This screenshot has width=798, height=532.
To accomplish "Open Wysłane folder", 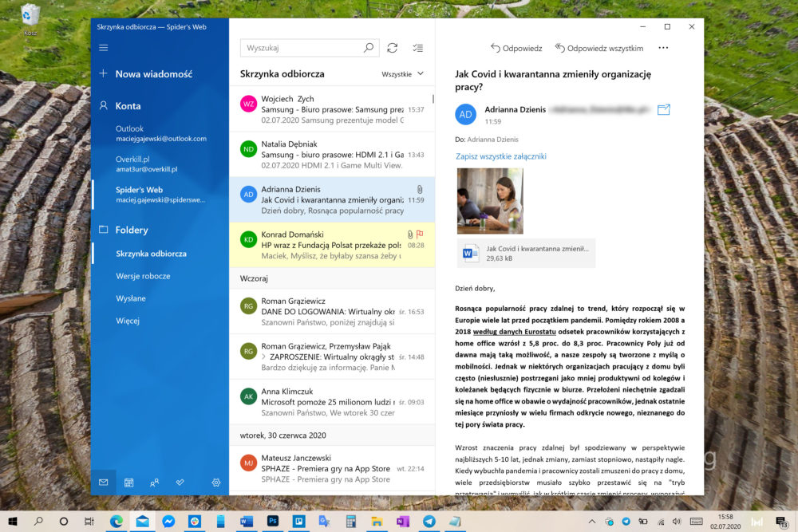I will (x=131, y=298).
